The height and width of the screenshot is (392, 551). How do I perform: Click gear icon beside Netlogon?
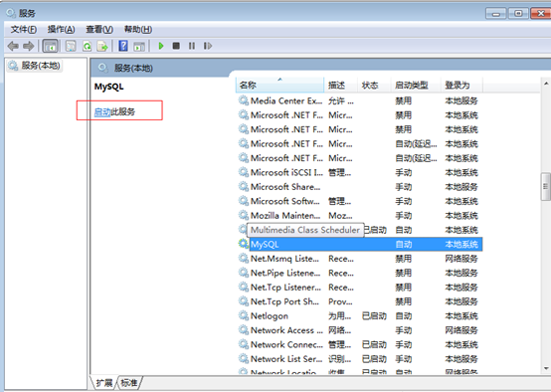coord(243,315)
